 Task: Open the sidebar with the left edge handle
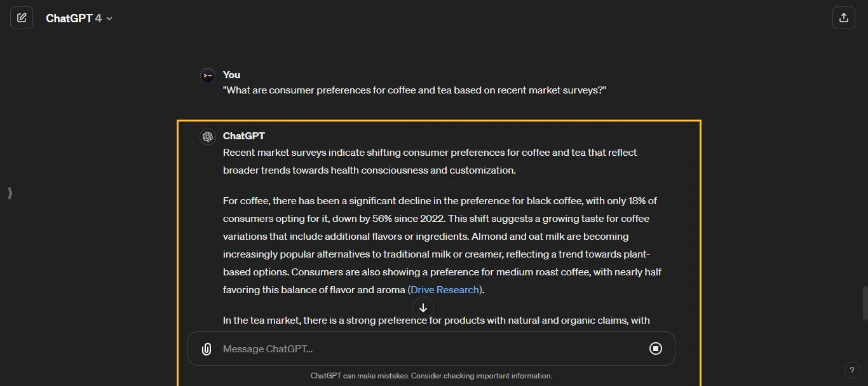10,193
